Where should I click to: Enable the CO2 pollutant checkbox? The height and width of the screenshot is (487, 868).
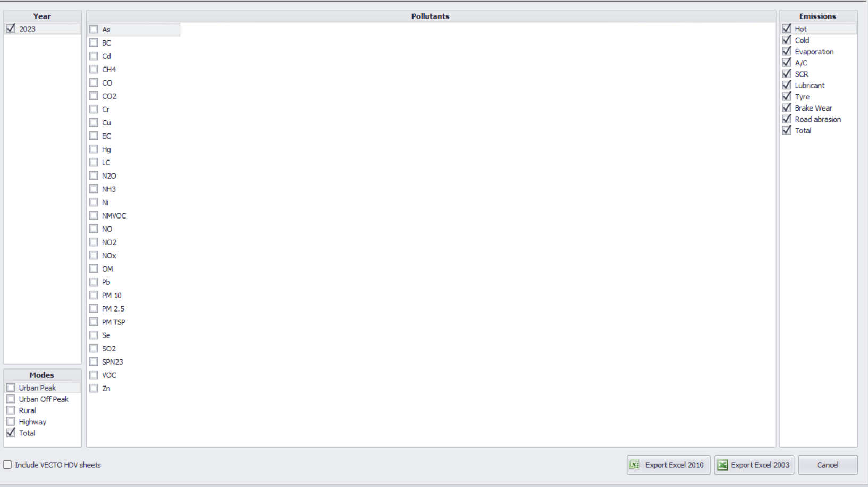coord(94,96)
